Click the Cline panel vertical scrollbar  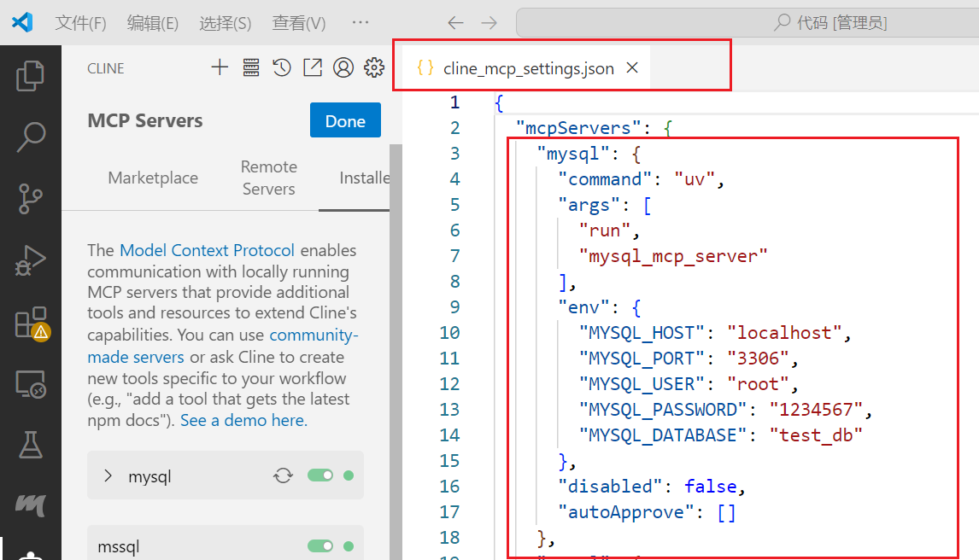[396, 352]
